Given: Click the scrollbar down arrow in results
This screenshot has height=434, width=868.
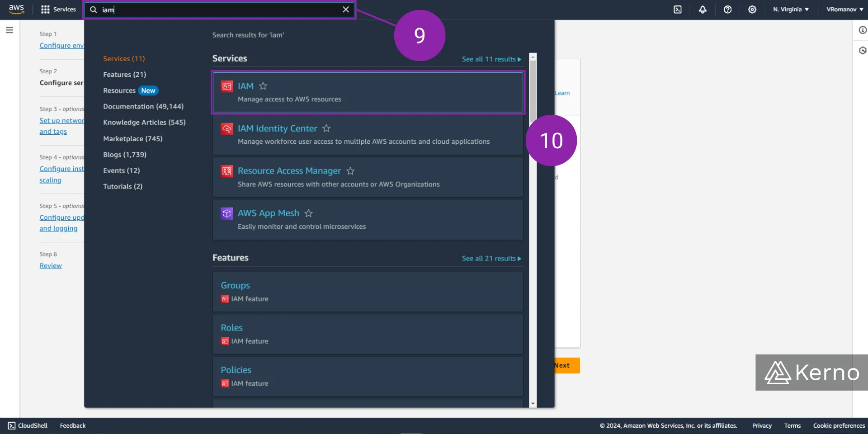Looking at the screenshot, I should (x=533, y=404).
